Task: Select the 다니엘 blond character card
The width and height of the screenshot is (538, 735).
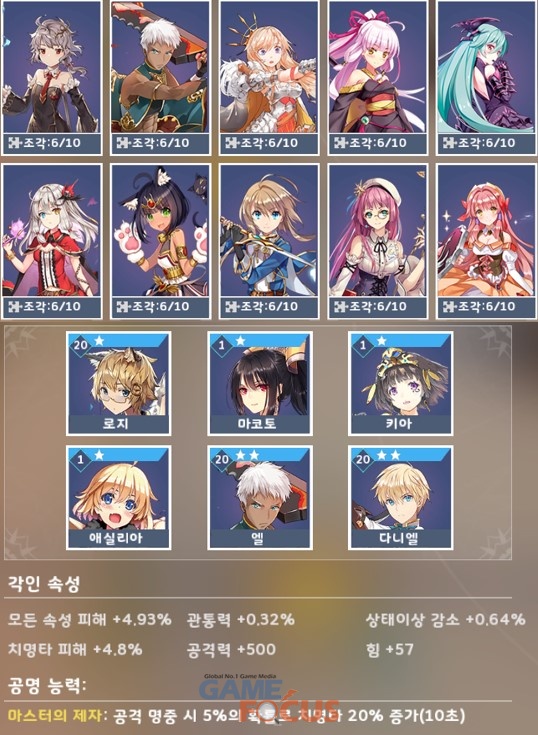Action: [x=401, y=497]
